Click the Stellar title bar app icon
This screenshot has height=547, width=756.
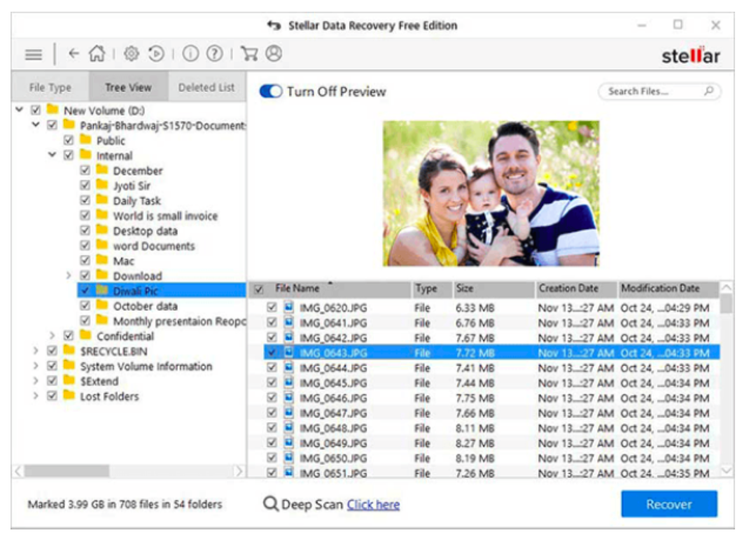(274, 25)
